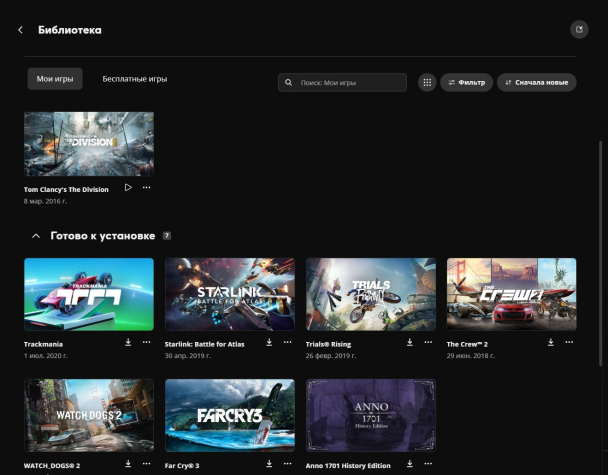Download Starlink: Battle for Atlas

click(269, 342)
